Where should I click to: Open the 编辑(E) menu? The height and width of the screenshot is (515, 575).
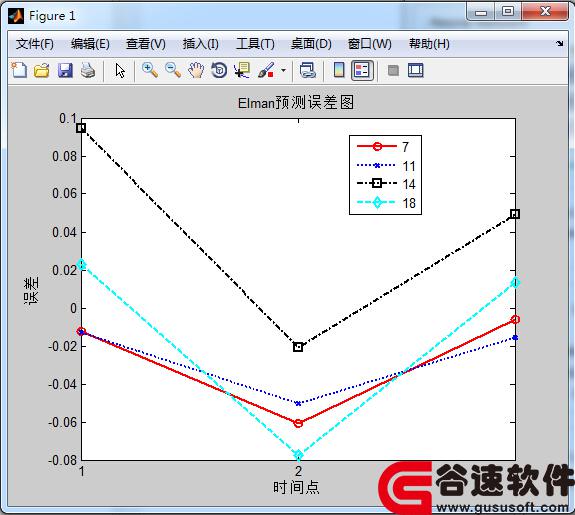coord(90,44)
